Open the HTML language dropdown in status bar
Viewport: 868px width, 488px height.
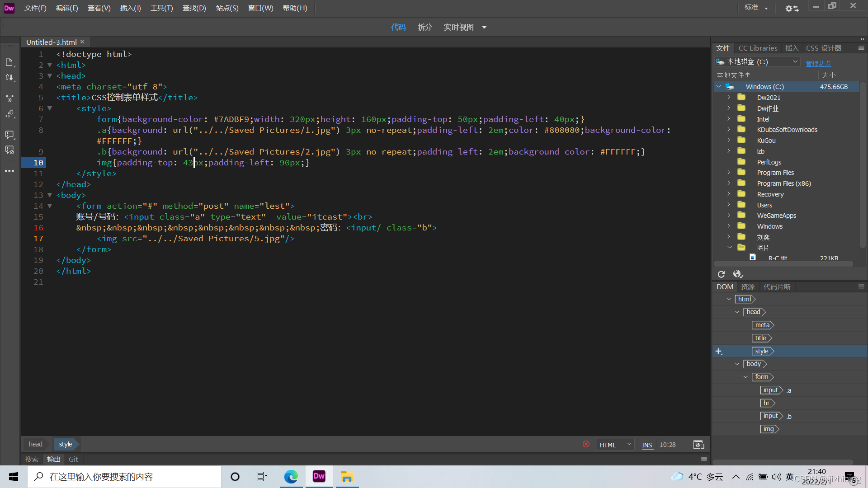click(615, 445)
